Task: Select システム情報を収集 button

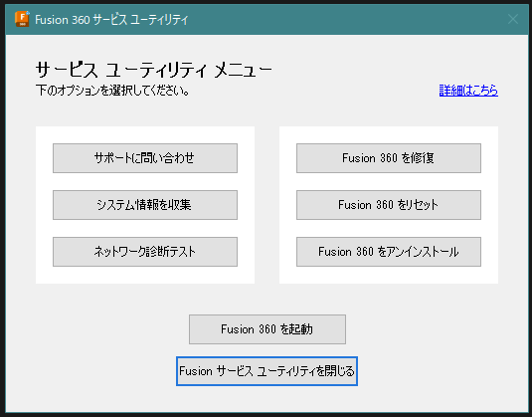Action: [145, 205]
